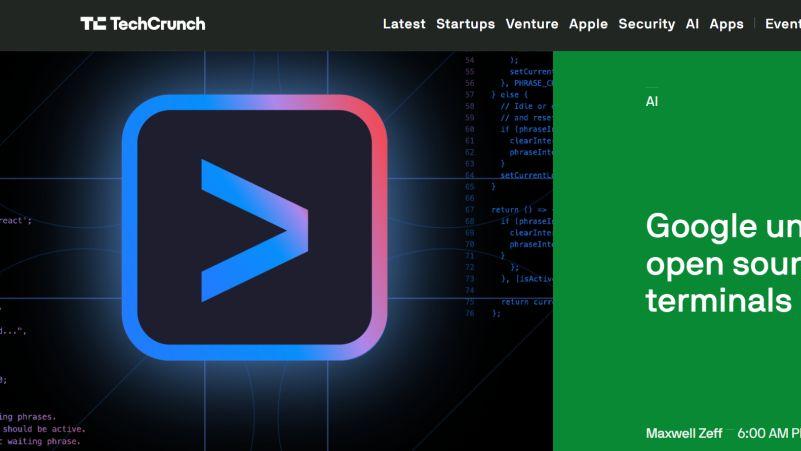The width and height of the screenshot is (801, 451).
Task: Go to the Latest section
Action: tap(404, 24)
